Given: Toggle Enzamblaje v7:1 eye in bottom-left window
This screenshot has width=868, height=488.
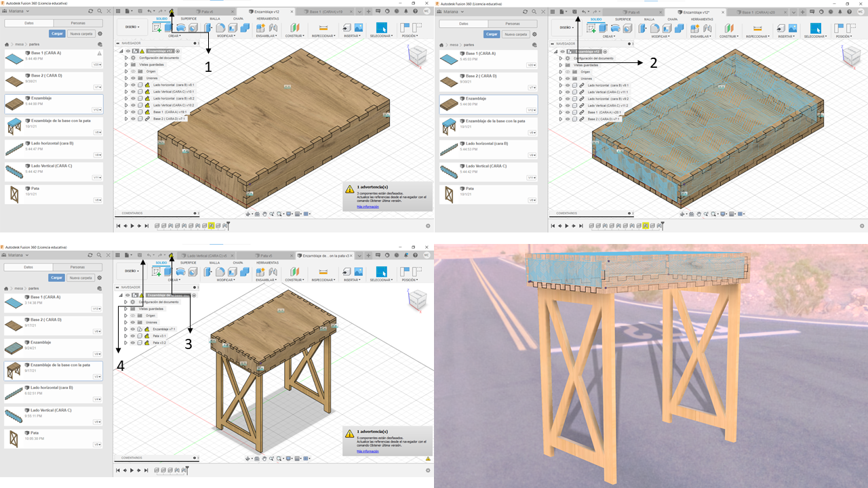Looking at the screenshot, I should (132, 329).
